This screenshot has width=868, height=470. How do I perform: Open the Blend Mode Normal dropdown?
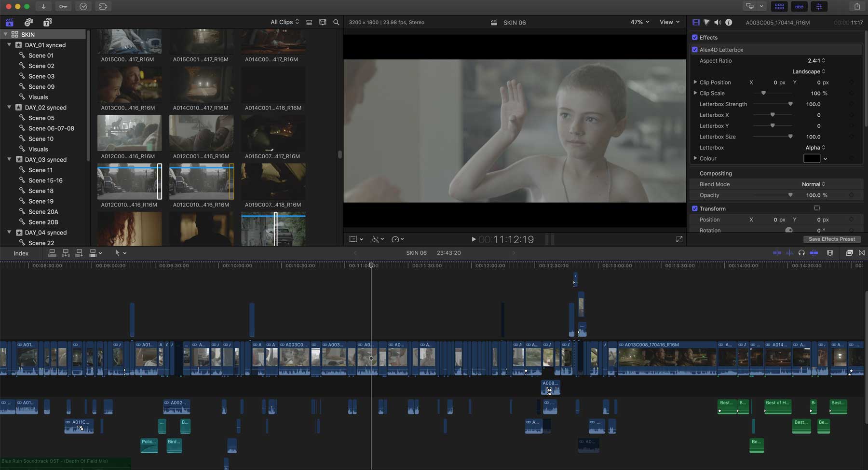[x=814, y=184]
